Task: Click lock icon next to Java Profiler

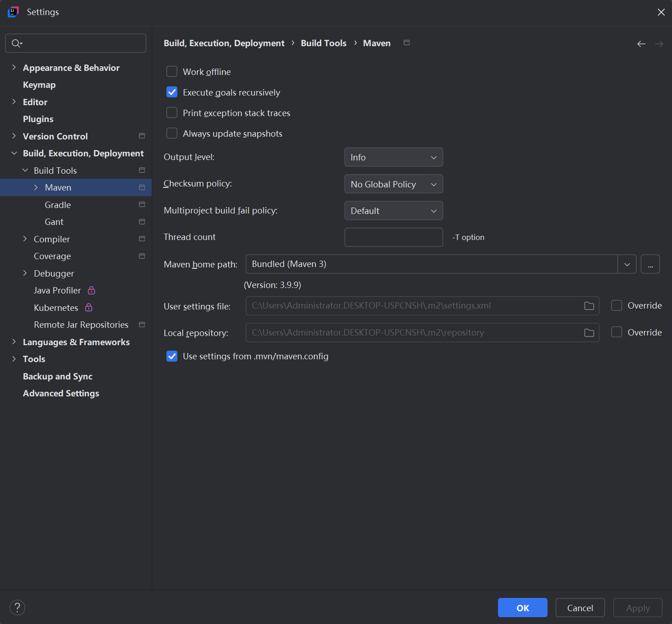Action: click(x=91, y=290)
